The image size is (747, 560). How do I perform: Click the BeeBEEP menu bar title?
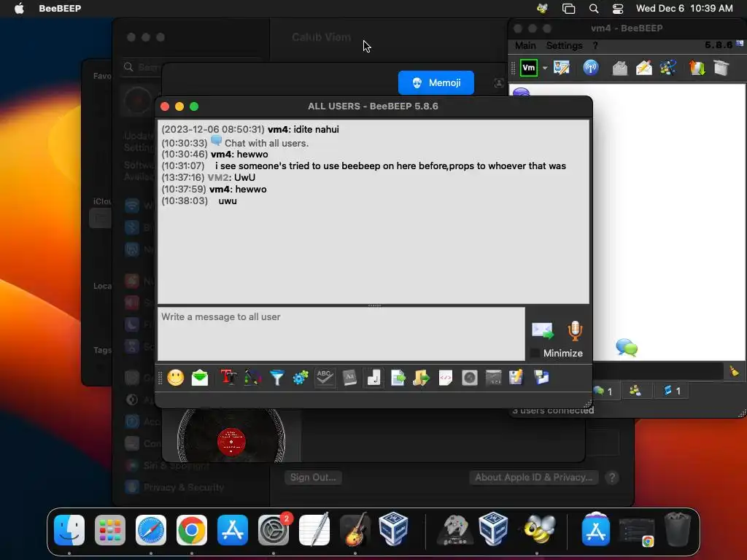(x=60, y=8)
